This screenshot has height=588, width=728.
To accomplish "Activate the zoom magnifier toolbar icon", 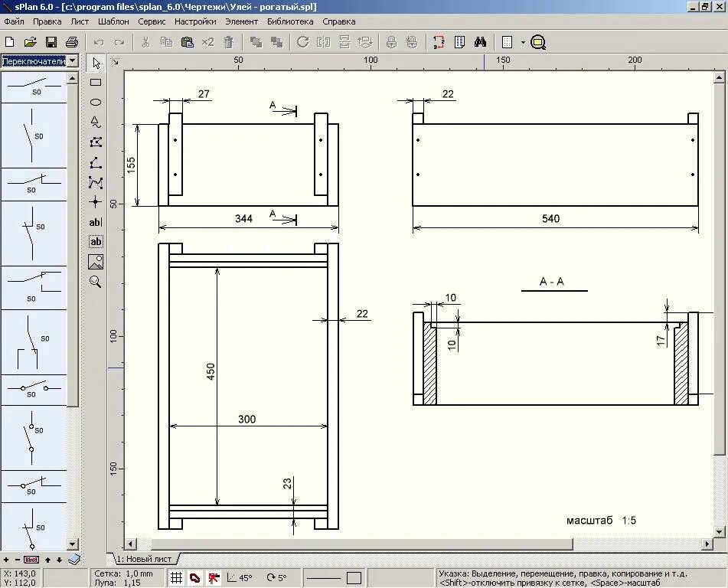I will tap(538, 42).
